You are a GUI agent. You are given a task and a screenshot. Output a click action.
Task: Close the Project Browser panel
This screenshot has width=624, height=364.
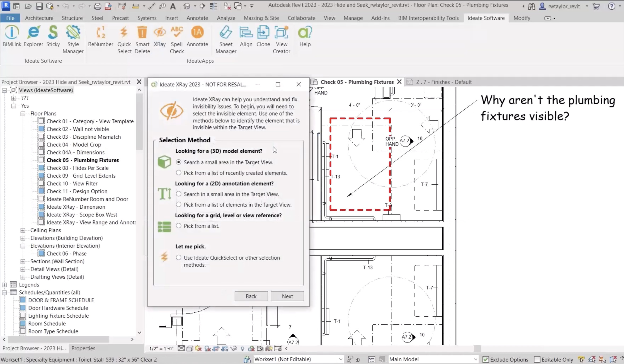139,82
